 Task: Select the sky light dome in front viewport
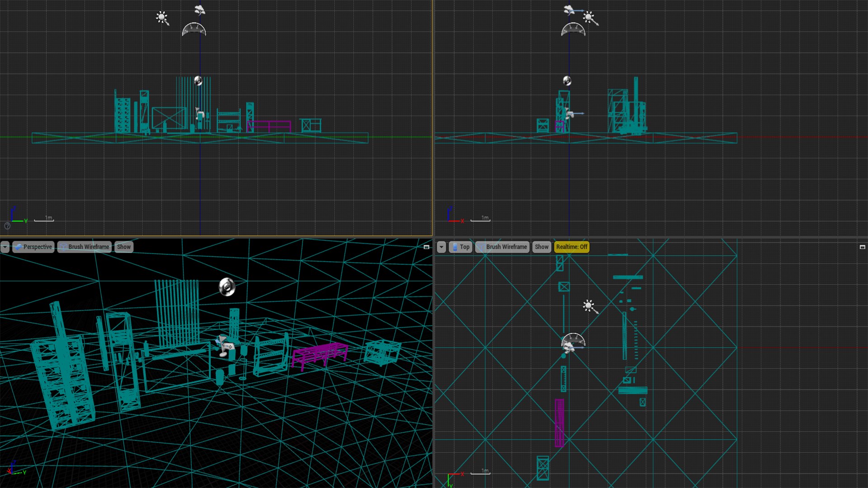573,29
